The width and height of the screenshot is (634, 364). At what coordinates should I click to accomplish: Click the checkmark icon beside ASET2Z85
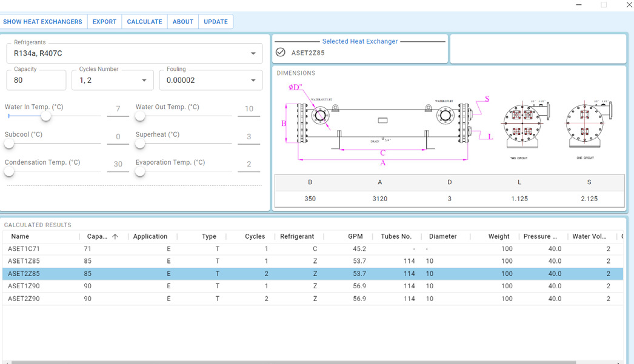coord(280,53)
